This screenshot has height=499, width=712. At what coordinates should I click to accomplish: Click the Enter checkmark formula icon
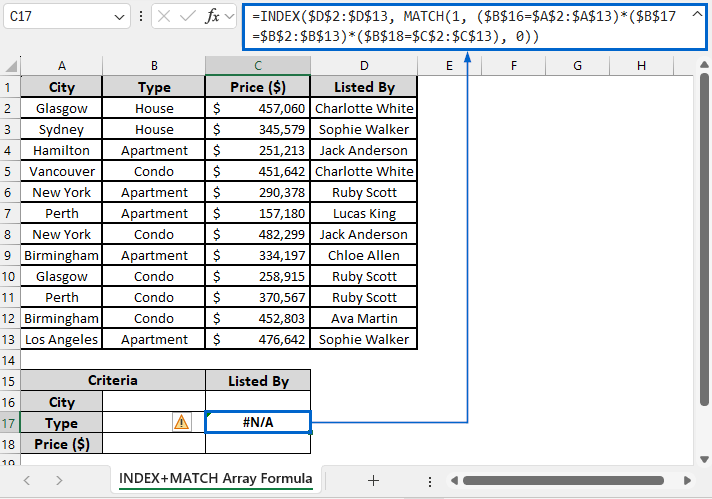tap(187, 17)
